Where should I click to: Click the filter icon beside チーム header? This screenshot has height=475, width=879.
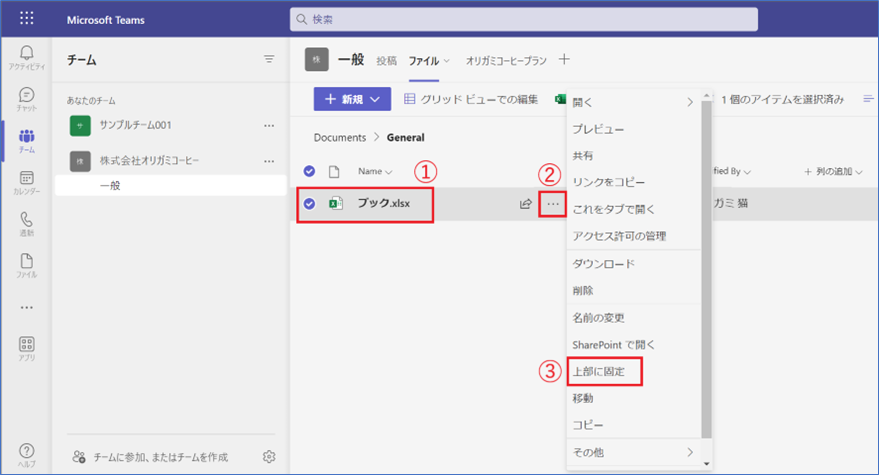tap(269, 60)
